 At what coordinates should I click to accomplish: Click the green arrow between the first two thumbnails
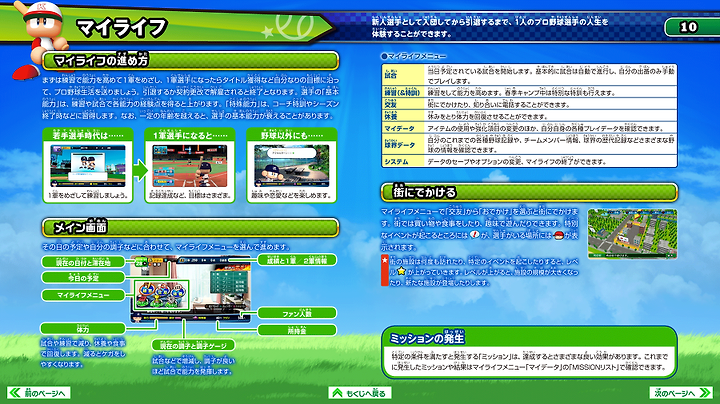(x=140, y=170)
